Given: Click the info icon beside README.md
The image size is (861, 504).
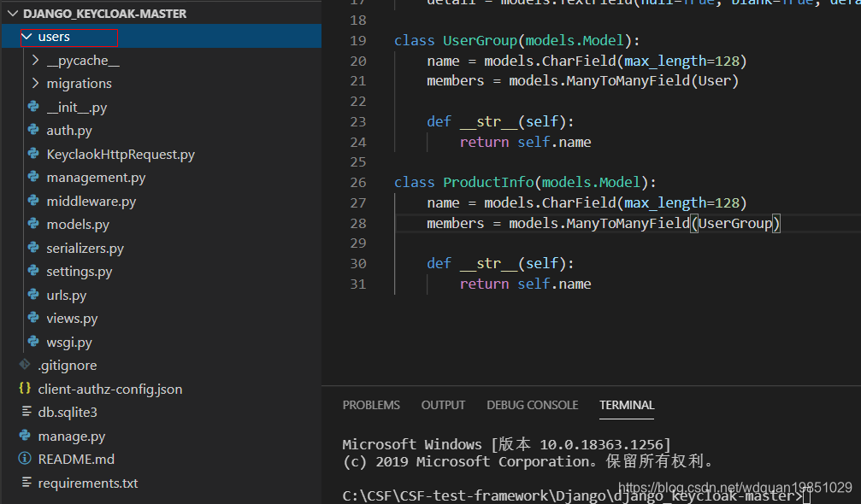Looking at the screenshot, I should point(24,459).
